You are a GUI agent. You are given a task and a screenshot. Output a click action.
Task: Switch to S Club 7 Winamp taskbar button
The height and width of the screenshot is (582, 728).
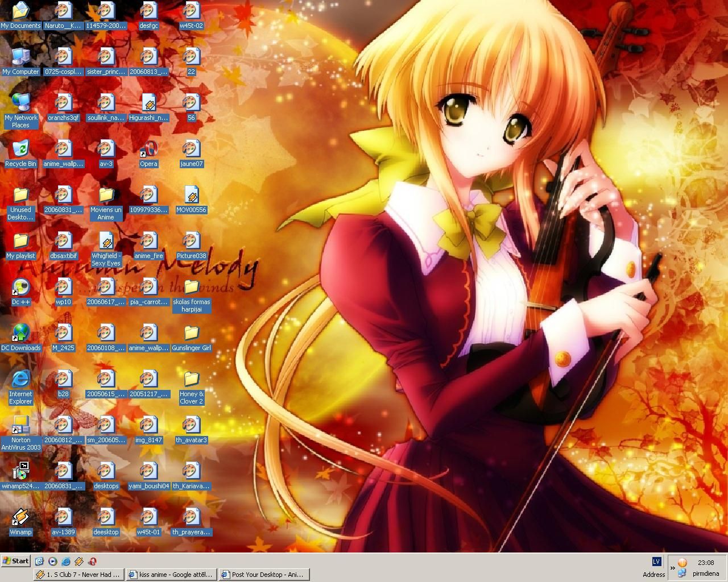click(x=79, y=575)
